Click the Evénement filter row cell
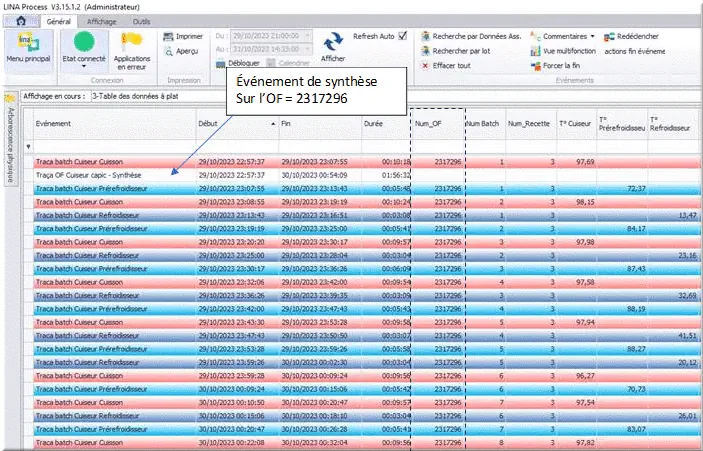 tap(114, 146)
